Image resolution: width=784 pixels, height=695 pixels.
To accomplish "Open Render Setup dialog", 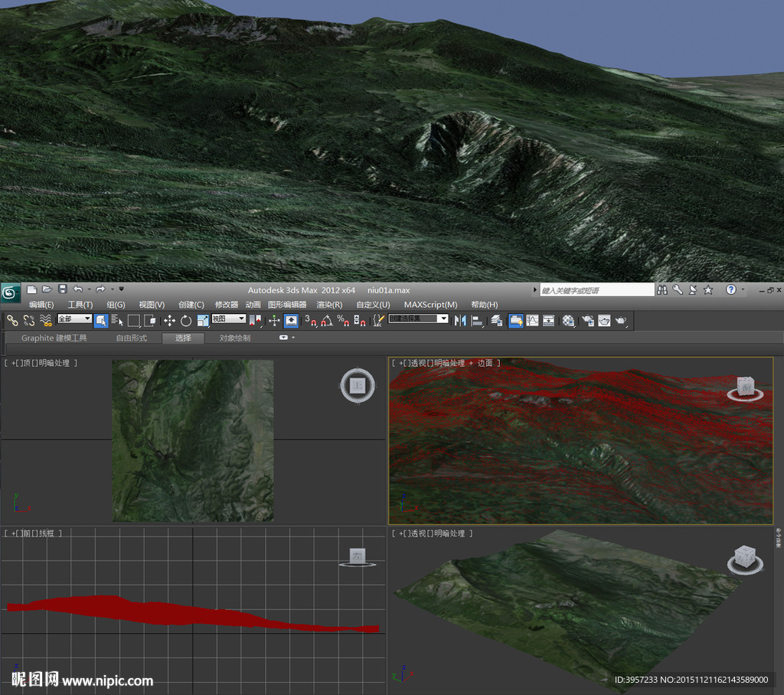I will (x=587, y=321).
